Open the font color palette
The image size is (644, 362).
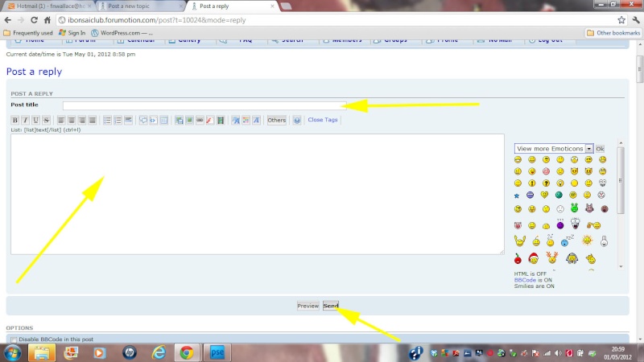246,120
